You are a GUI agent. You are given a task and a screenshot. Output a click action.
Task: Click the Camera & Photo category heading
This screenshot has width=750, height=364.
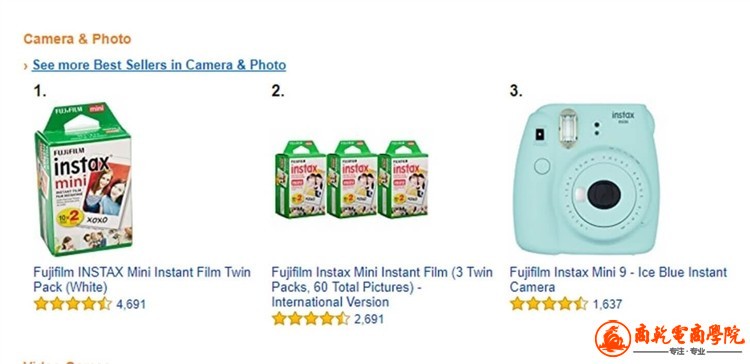point(77,39)
